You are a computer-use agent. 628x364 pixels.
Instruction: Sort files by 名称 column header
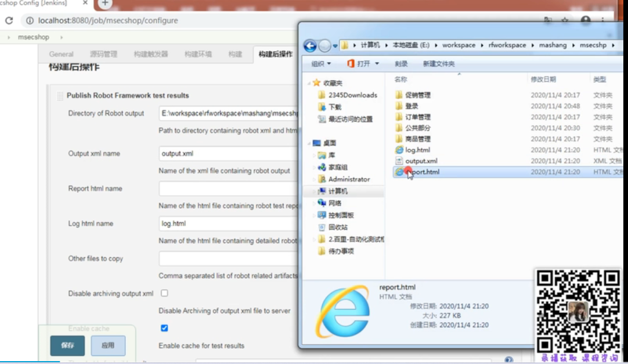click(400, 79)
